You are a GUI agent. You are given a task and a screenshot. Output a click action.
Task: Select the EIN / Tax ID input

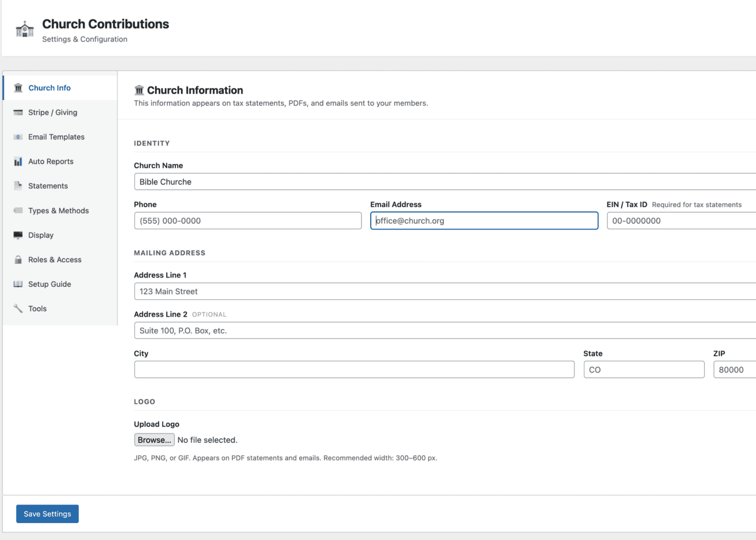pos(680,221)
